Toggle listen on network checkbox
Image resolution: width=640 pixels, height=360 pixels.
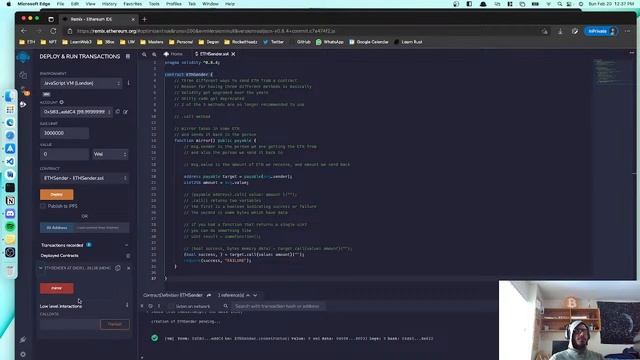[171, 306]
